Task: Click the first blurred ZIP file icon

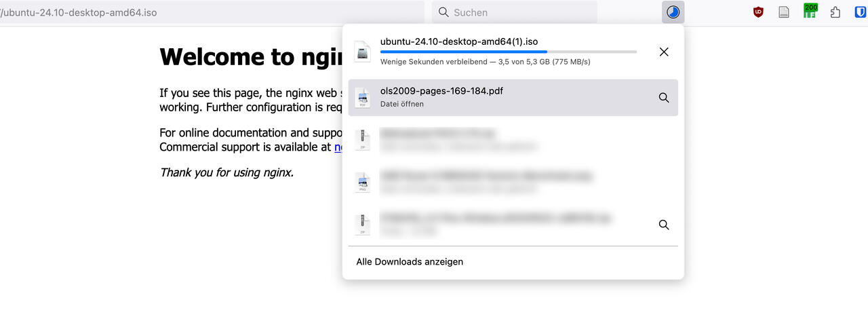Action: 363,140
